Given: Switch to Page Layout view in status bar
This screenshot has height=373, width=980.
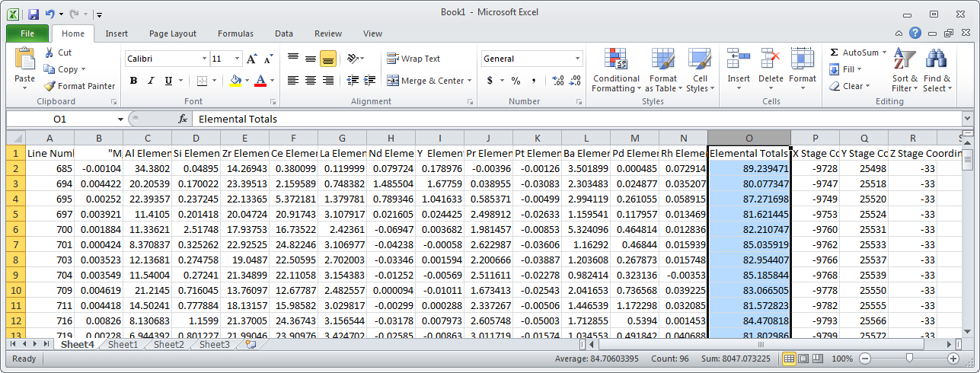Looking at the screenshot, I should pos(803,359).
